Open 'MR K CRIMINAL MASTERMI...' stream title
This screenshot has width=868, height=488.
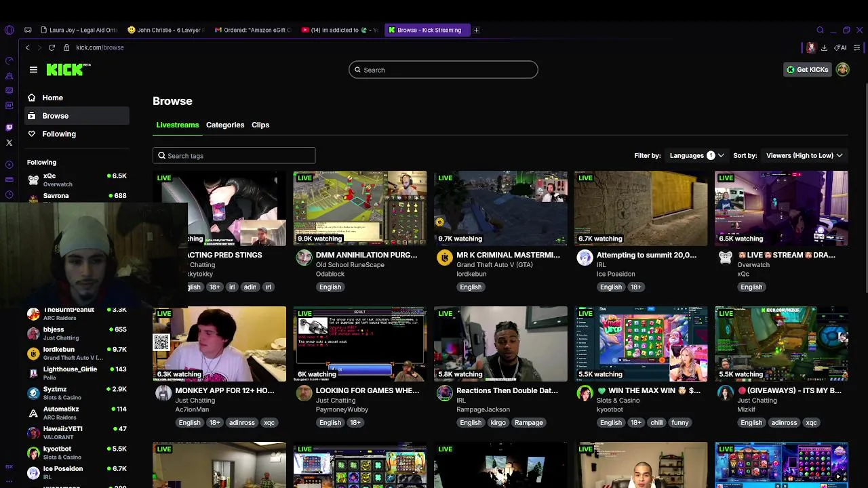point(508,255)
